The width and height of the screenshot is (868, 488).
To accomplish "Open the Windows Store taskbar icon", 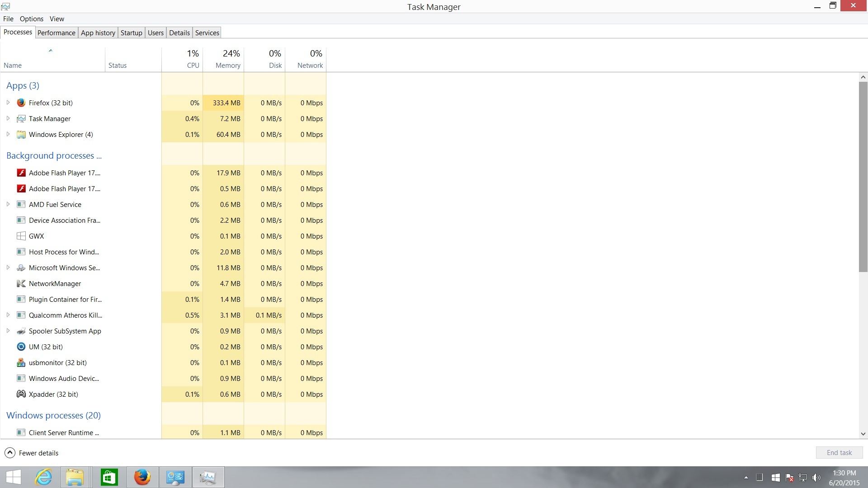I will point(109,477).
